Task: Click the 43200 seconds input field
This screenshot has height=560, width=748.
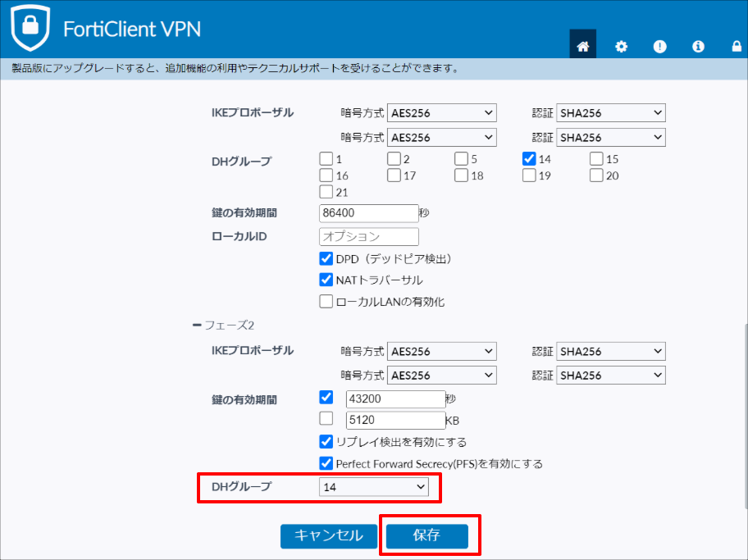Action: click(x=395, y=398)
